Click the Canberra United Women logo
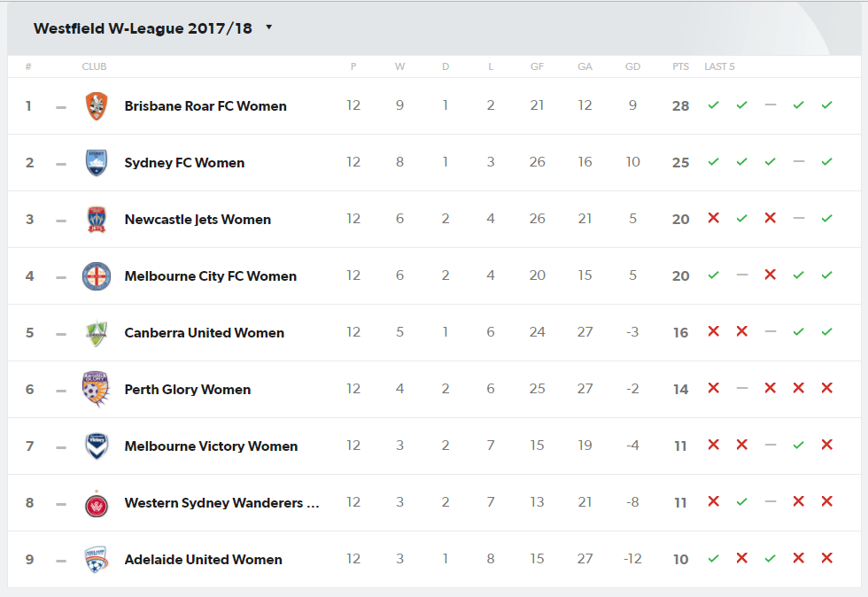Image resolution: width=868 pixels, height=597 pixels. (97, 333)
